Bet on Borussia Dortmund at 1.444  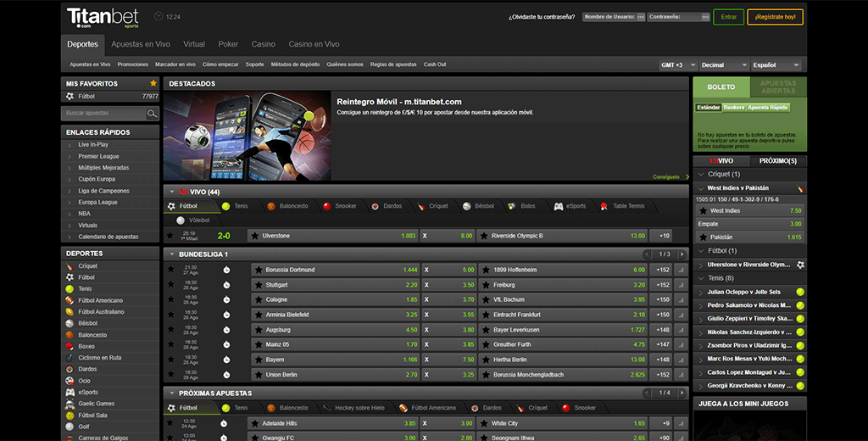point(336,270)
